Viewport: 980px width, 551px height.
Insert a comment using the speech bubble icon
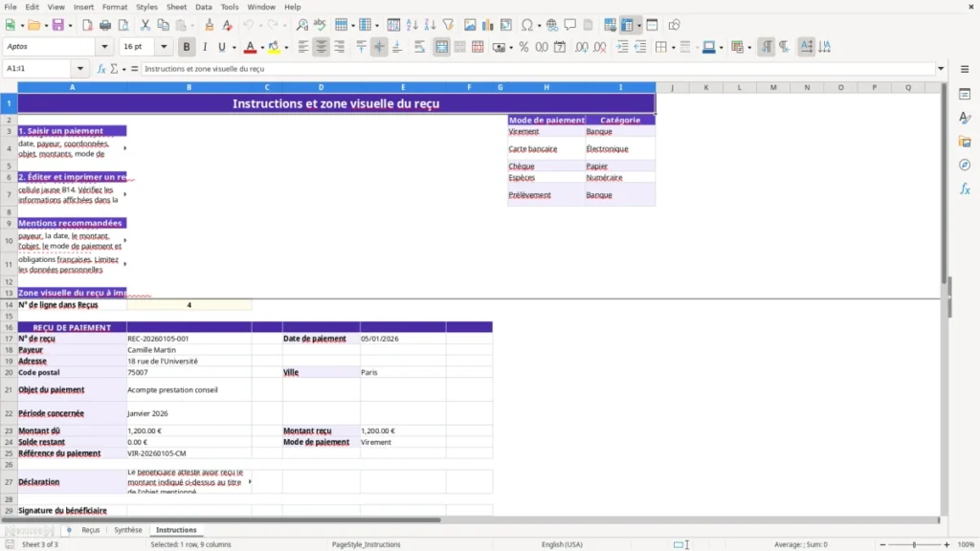click(570, 25)
